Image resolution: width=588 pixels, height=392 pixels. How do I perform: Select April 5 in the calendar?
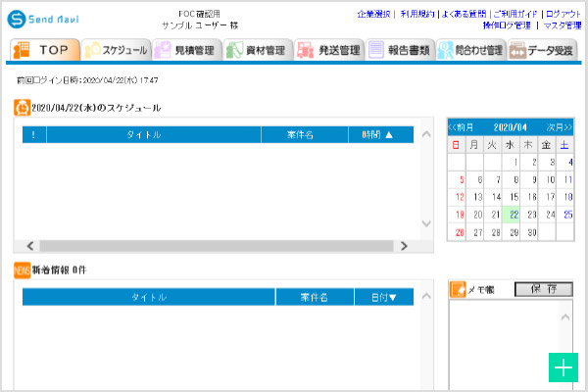click(457, 179)
